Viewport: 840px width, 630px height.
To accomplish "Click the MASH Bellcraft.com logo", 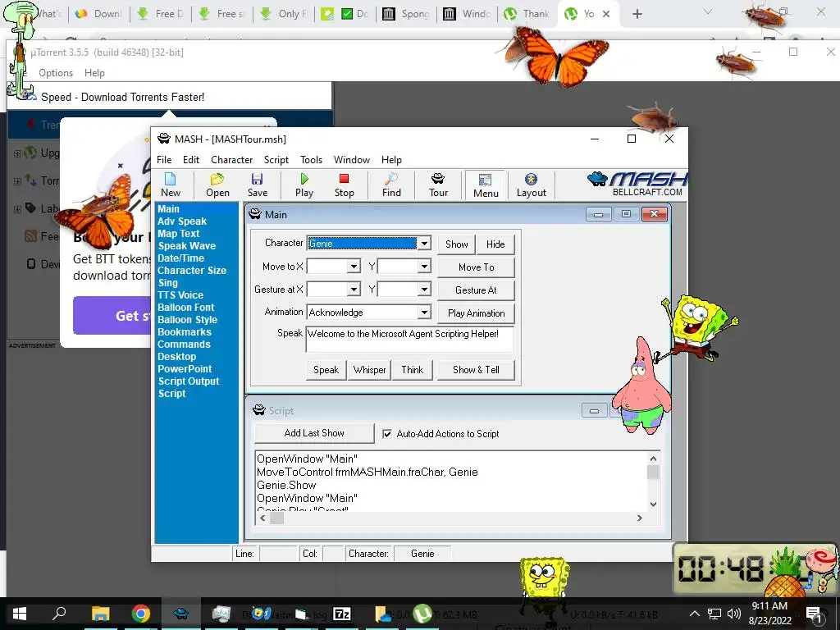I will pos(637,184).
